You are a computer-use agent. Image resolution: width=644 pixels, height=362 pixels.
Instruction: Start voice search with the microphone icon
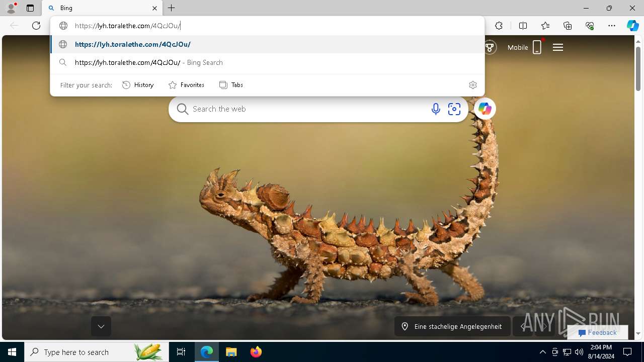(x=436, y=109)
